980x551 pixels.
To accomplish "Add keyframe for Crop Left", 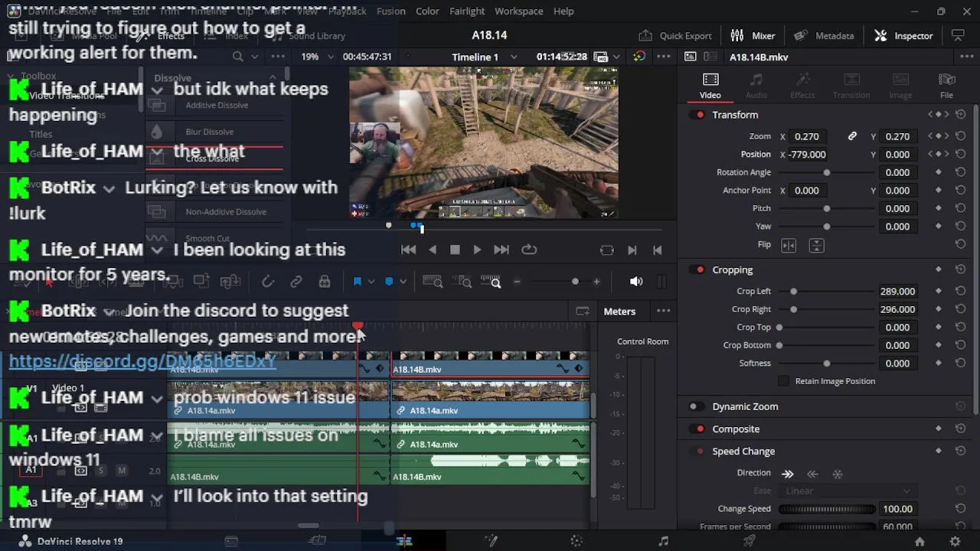I will pyautogui.click(x=939, y=292).
